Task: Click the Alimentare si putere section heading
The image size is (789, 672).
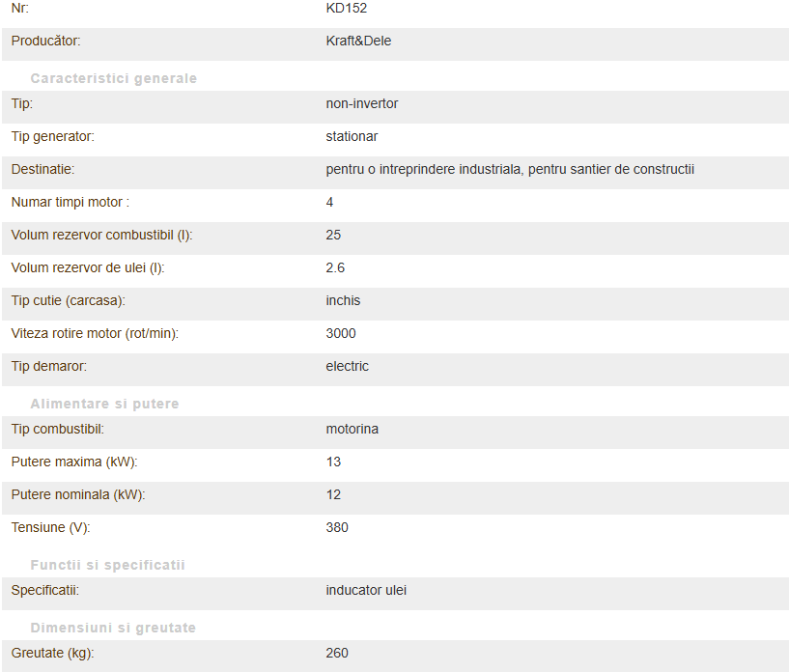Action: pyautogui.click(x=104, y=404)
